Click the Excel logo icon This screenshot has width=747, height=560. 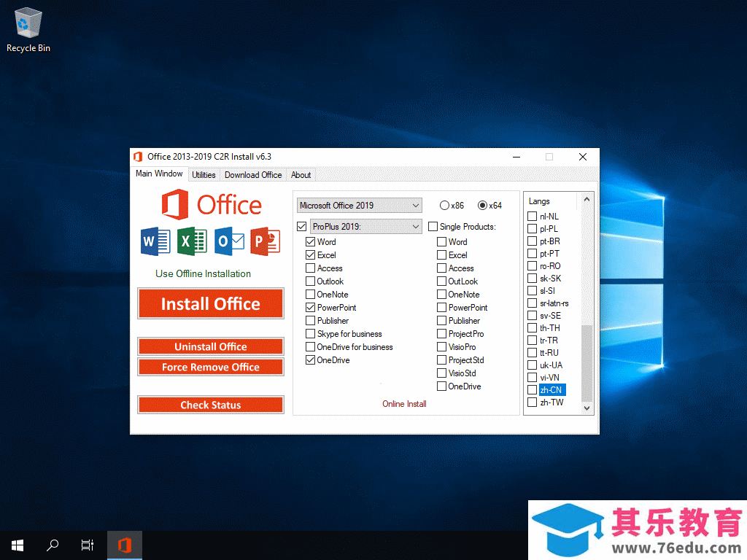click(x=192, y=242)
